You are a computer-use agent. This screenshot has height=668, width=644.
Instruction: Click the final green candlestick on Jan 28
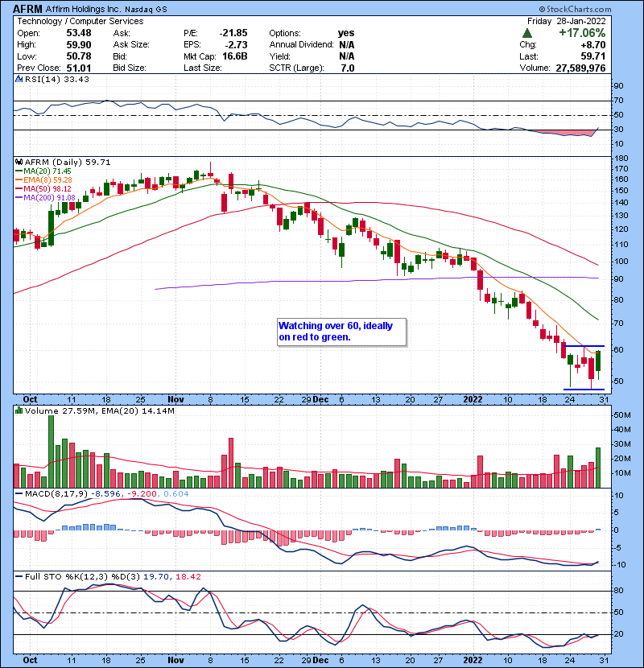[598, 361]
